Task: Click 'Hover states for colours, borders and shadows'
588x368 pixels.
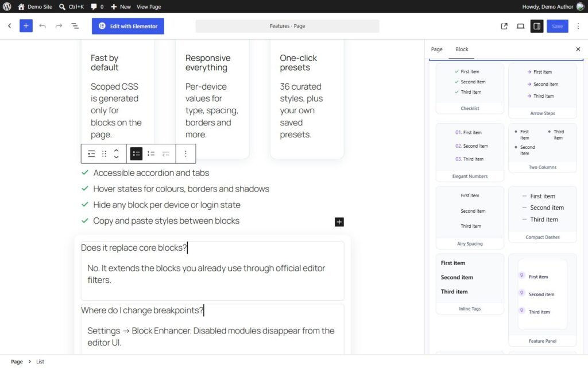Action: tap(181, 189)
